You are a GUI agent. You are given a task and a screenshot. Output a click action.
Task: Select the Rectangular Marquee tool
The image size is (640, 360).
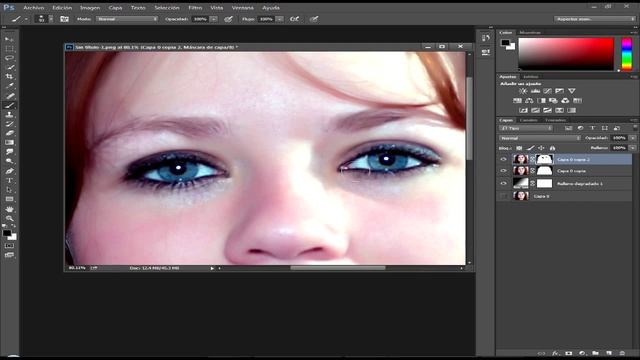coord(9,49)
